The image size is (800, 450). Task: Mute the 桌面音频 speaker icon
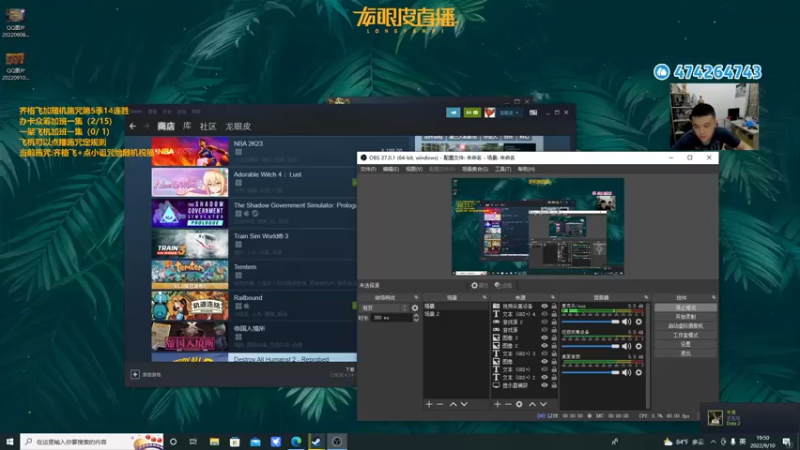point(627,372)
